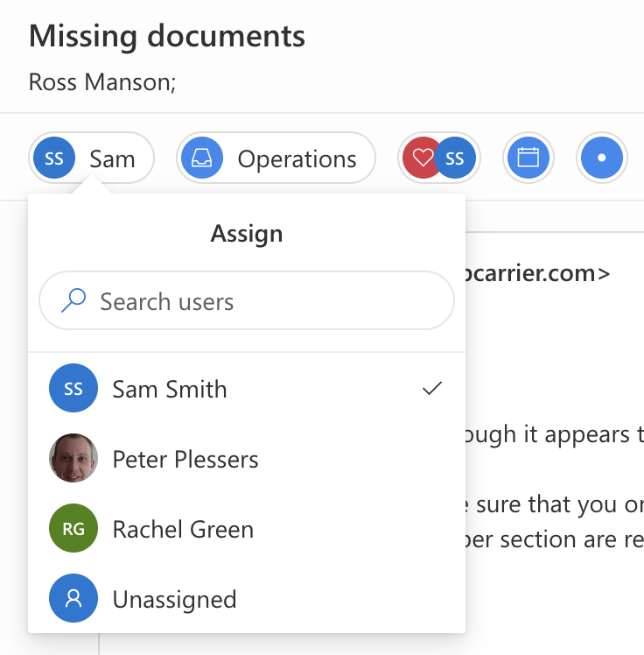Click the blue inbox tray icon
Image resolution: width=644 pixels, height=655 pixels.
201,158
